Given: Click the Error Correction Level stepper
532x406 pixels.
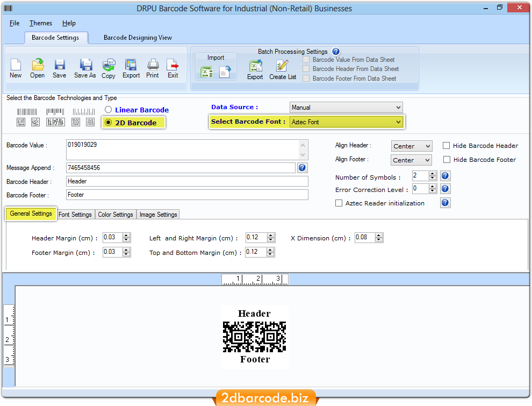Looking at the screenshot, I should coord(432,189).
